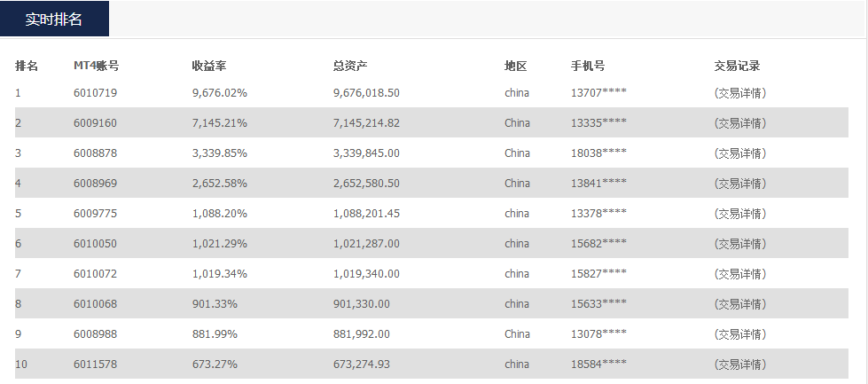Image resolution: width=868 pixels, height=384 pixels.
Task: Click the 排名 column header
Action: pyautogui.click(x=27, y=66)
